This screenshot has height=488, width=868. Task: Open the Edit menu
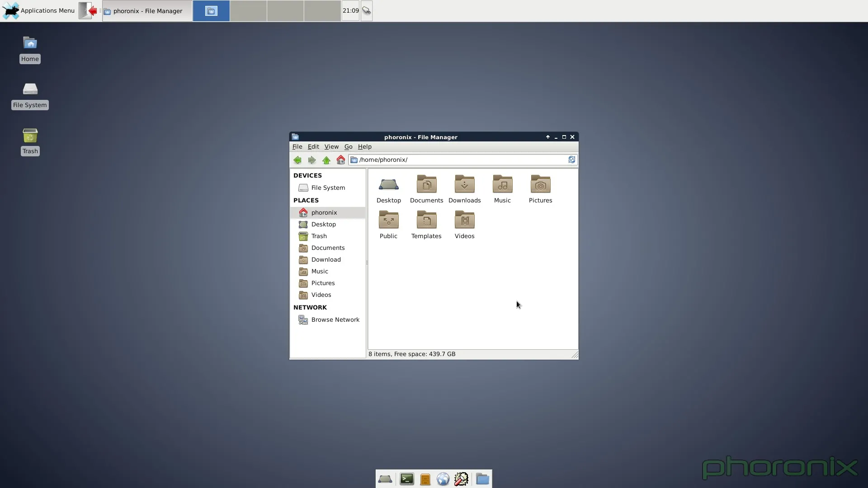tap(313, 146)
